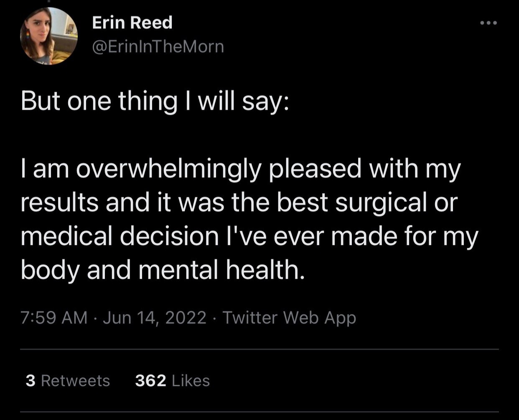Screen dimensions: 519x420
Task: Click the 7:59 AM timestamp
Action: 54,318
